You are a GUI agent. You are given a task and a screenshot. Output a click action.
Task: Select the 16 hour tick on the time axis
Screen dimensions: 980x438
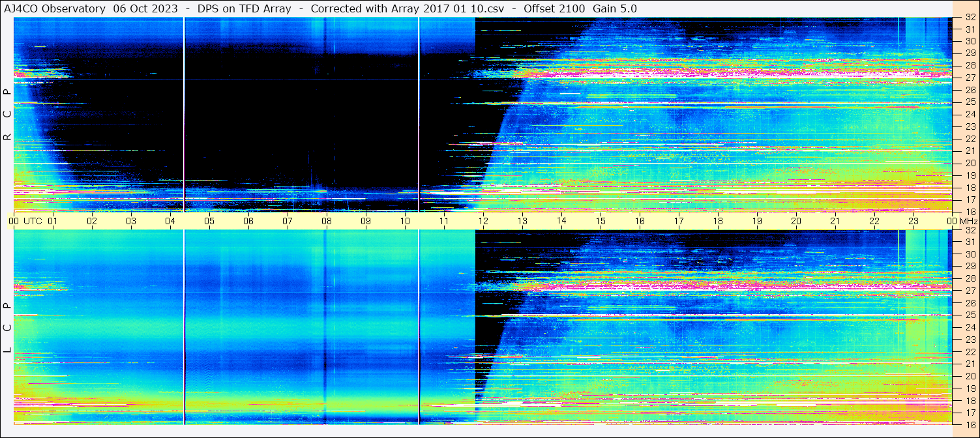coord(640,221)
